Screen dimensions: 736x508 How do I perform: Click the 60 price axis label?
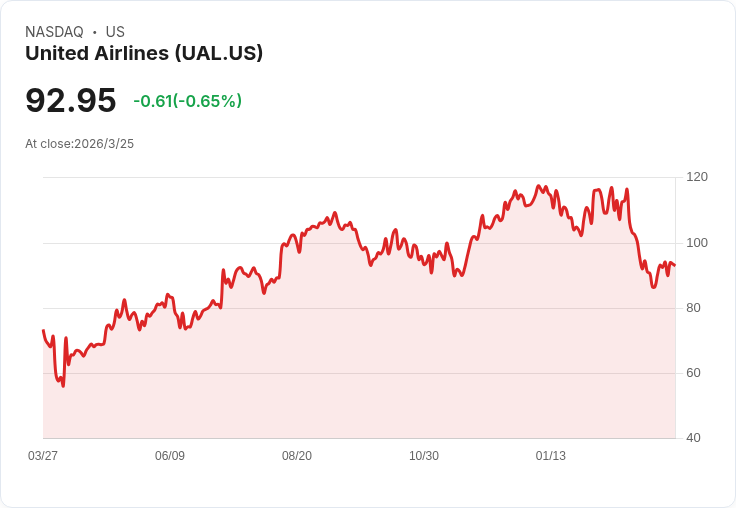[693, 373]
